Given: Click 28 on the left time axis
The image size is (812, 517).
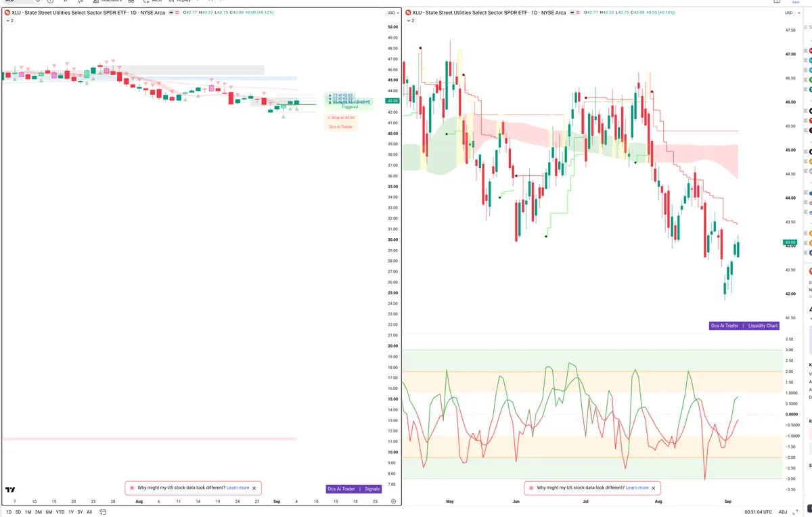Looking at the screenshot, I should click(113, 501).
